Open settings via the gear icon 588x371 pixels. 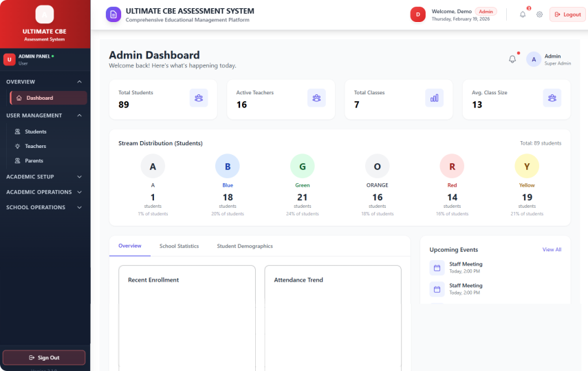(539, 14)
